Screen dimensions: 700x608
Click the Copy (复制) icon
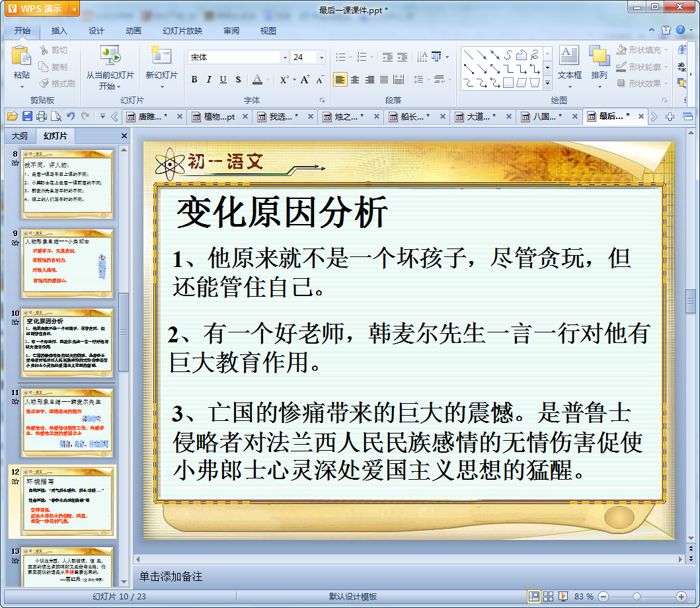coord(44,67)
